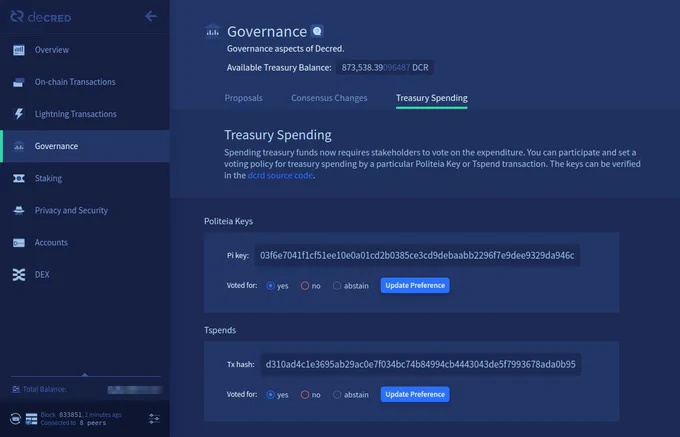680x437 pixels.
Task: Select no for Tspend Tx hash vote
Action: pos(305,395)
